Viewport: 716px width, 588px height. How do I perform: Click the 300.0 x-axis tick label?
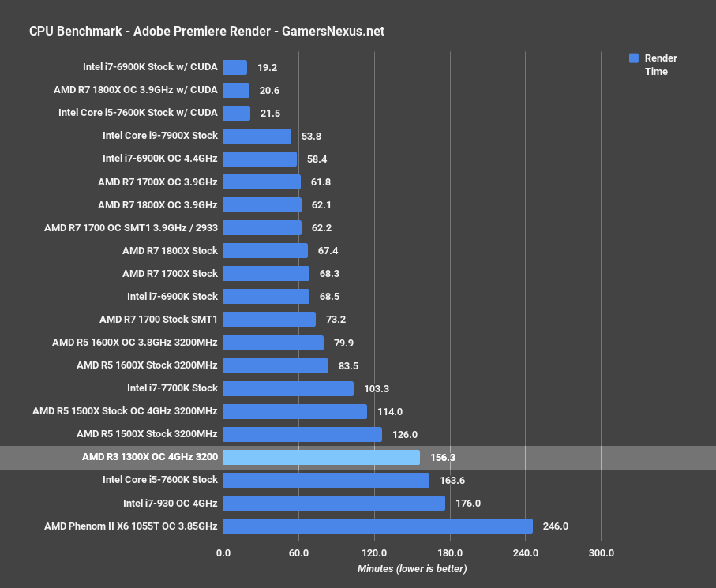601,552
